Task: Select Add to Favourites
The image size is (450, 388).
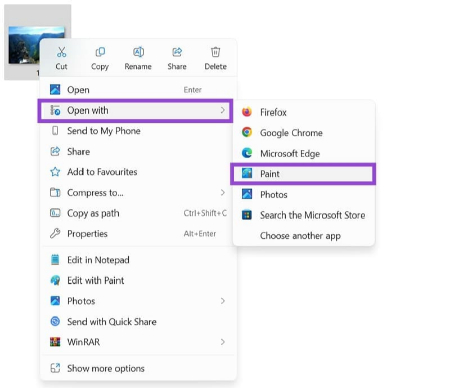Action: (138, 172)
